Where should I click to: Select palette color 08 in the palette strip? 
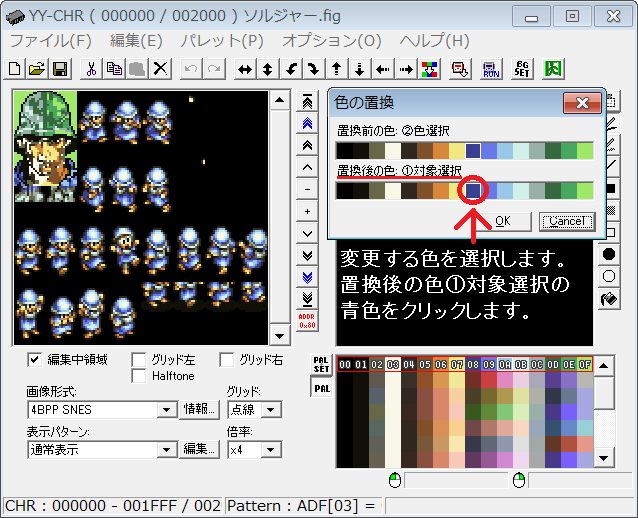(473, 365)
